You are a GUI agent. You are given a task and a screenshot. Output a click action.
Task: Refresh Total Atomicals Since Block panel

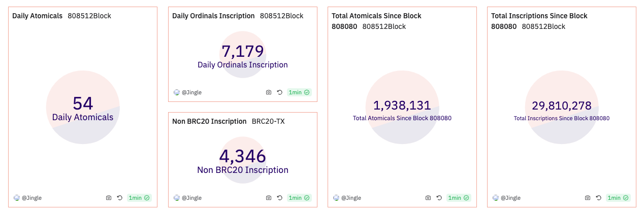click(439, 198)
